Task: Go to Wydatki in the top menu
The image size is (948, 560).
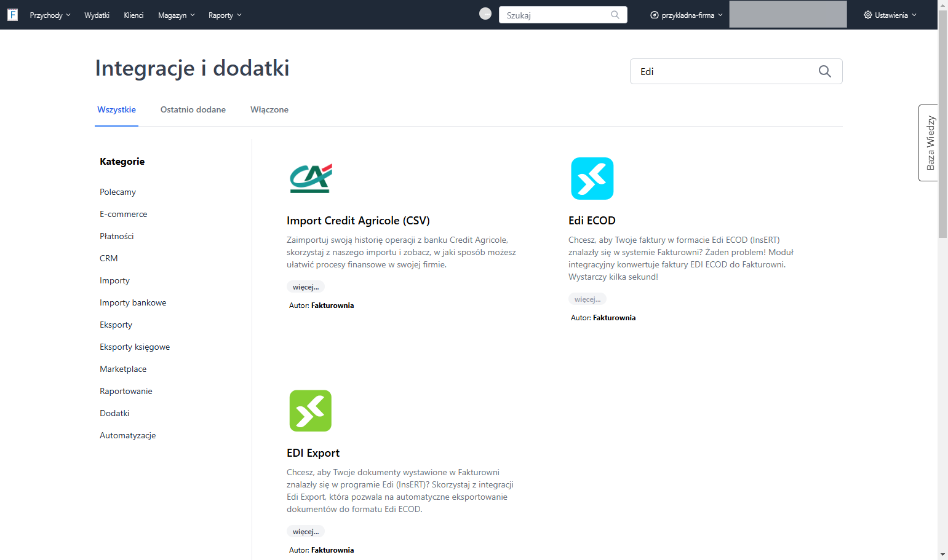Action: pyautogui.click(x=97, y=15)
